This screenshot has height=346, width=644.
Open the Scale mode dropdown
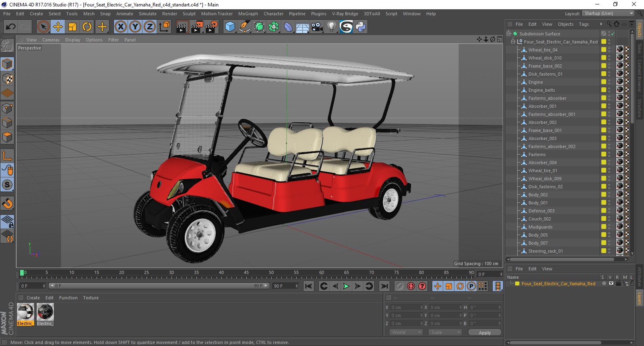coord(445,332)
